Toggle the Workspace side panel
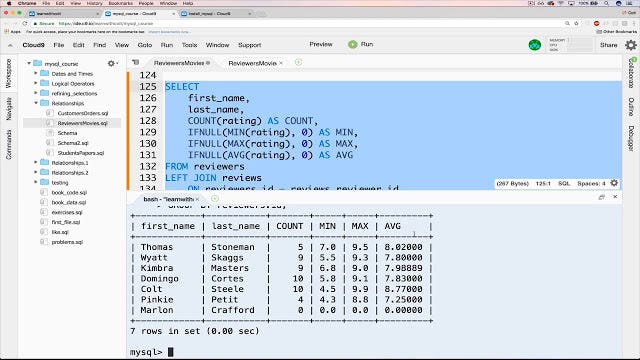640x360 pixels. 9,73
